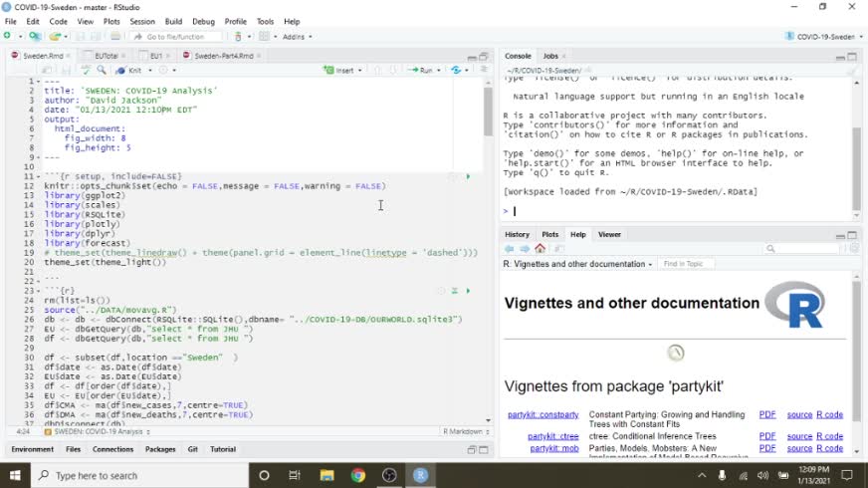The height and width of the screenshot is (488, 868).
Task: Open PDF link for partykit::ctree
Action: 767,436
